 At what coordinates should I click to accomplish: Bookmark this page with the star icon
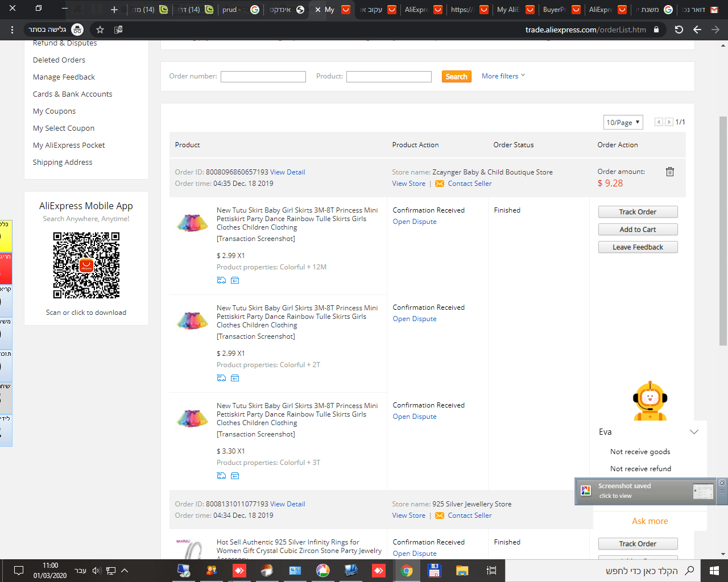click(100, 30)
